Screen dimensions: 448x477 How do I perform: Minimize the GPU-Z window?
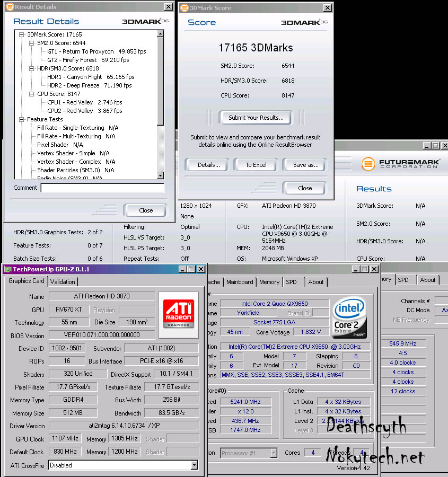pos(182,269)
